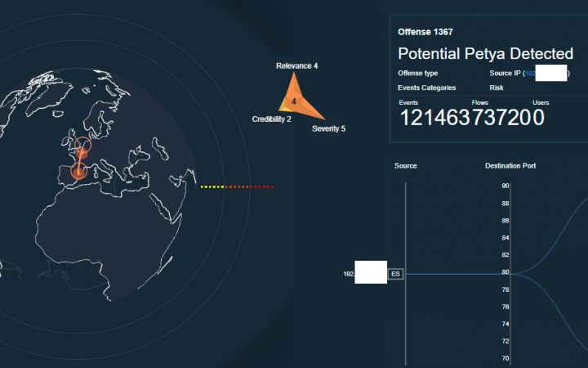The height and width of the screenshot is (368, 588).
Task: Click the Offense type label
Action: coord(418,74)
